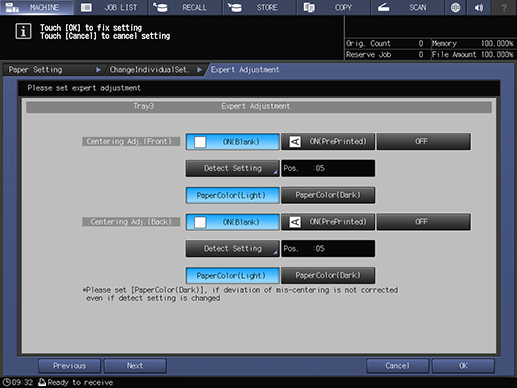Select ON(Blank) for Centering Adj.(Back)
The width and height of the screenshot is (517, 388).
(232, 222)
